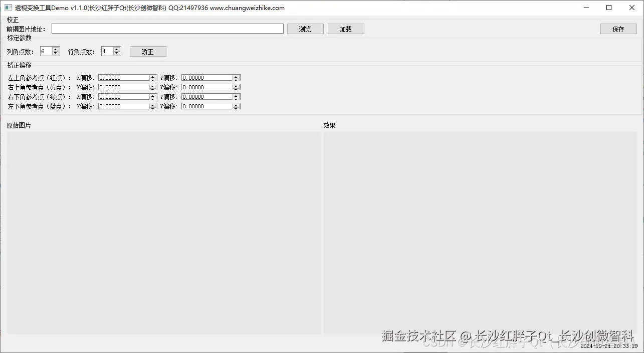Decrement the 行角点数 spinner value

[116, 53]
